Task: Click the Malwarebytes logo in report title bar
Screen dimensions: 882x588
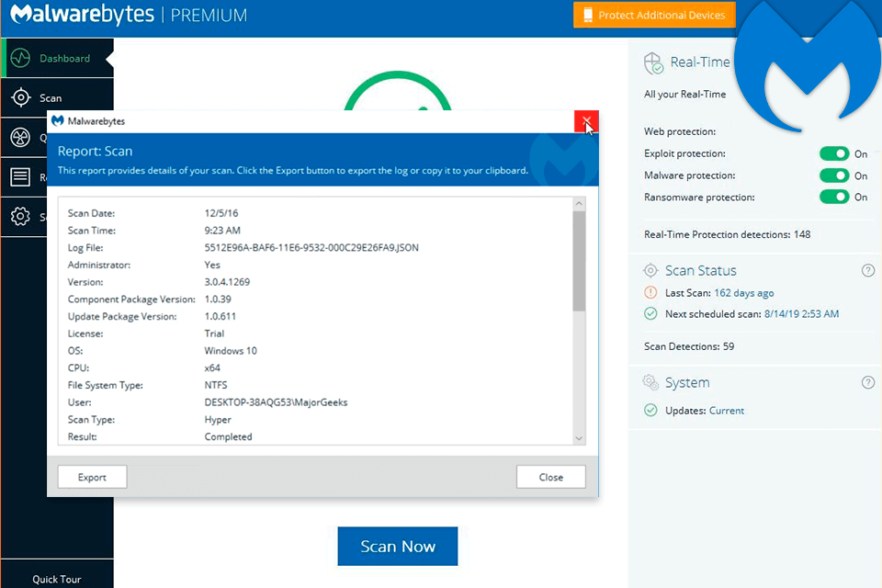Action: [57, 121]
